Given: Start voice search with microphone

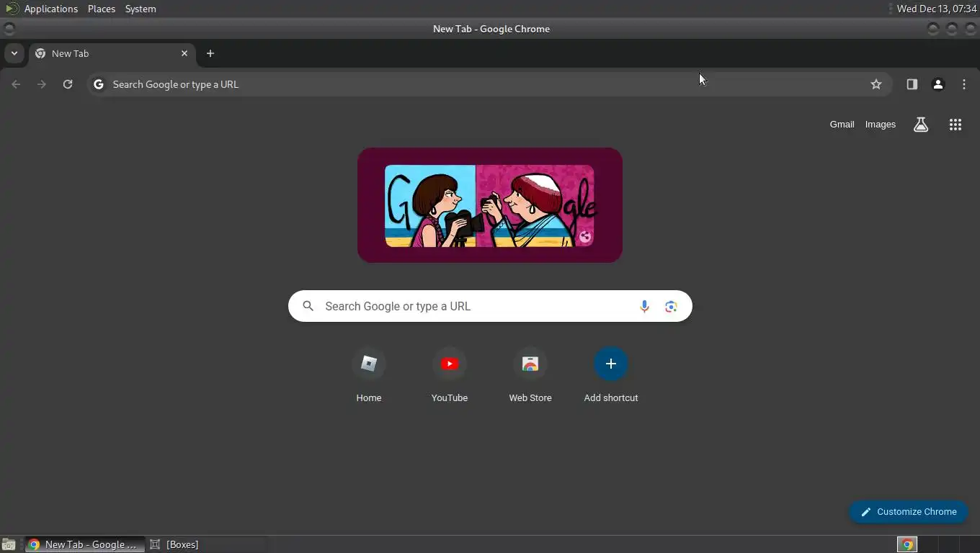Looking at the screenshot, I should 644,306.
